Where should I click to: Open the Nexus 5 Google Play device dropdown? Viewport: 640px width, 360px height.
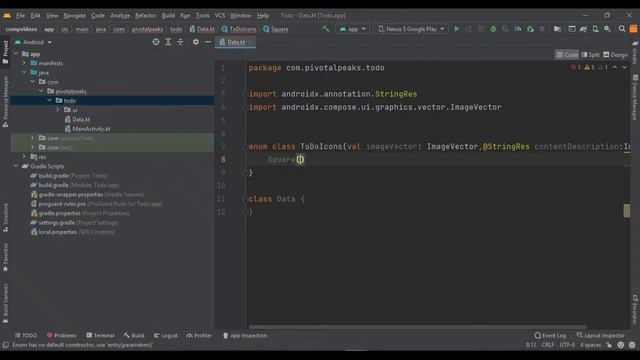click(411, 29)
